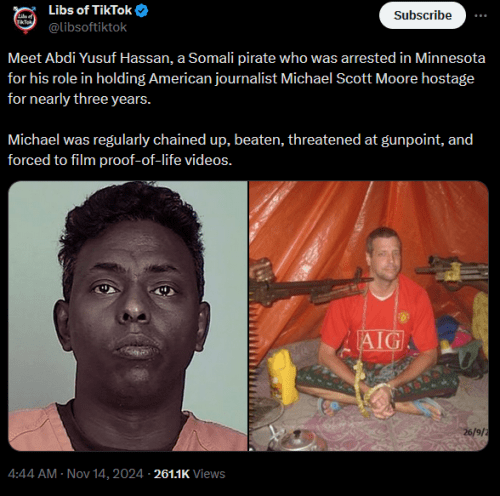Click the phrase proof-of-life videos
This screenshot has width=500, height=496.
click(x=165, y=160)
